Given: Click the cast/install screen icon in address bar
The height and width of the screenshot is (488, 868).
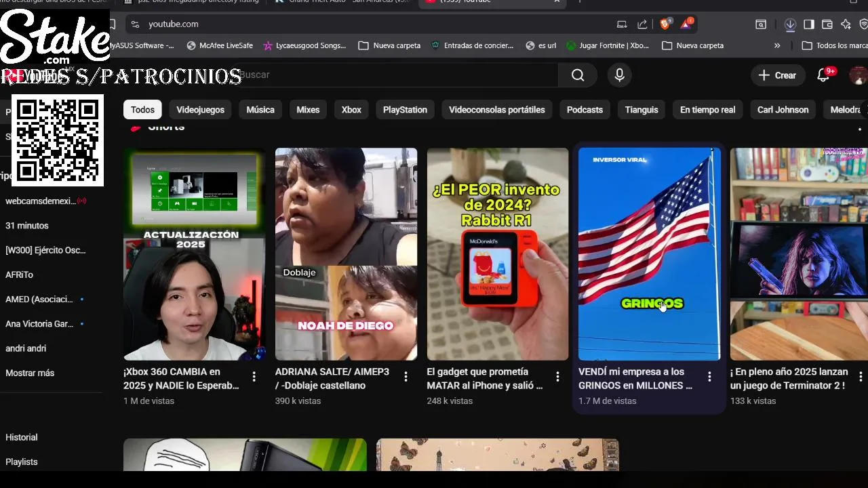Looking at the screenshot, I should coord(622,24).
